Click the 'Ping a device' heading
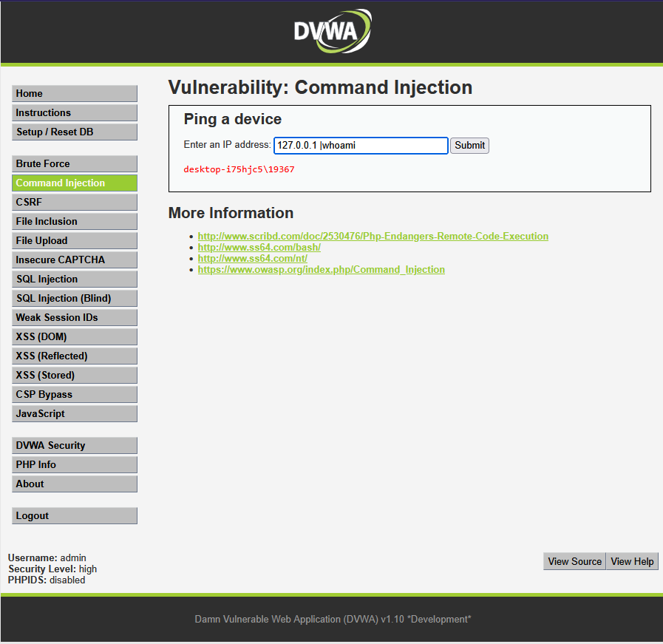Viewport: 663px width, 644px height. 233,119
